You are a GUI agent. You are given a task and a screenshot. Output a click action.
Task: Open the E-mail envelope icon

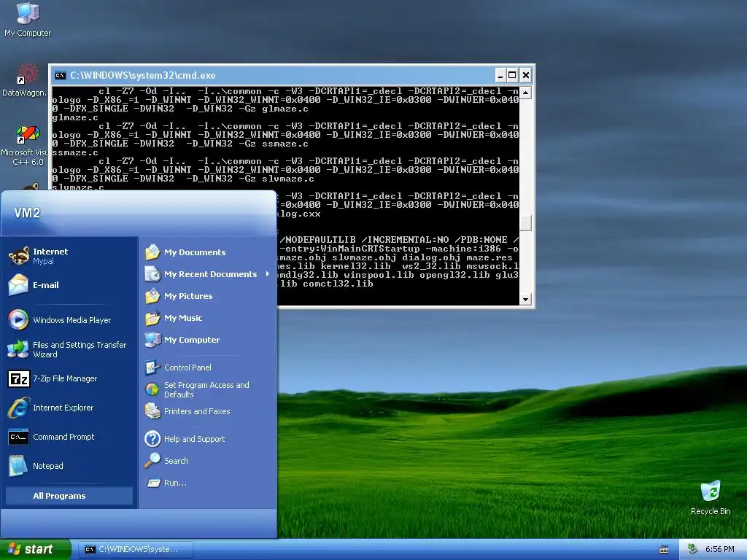click(18, 285)
